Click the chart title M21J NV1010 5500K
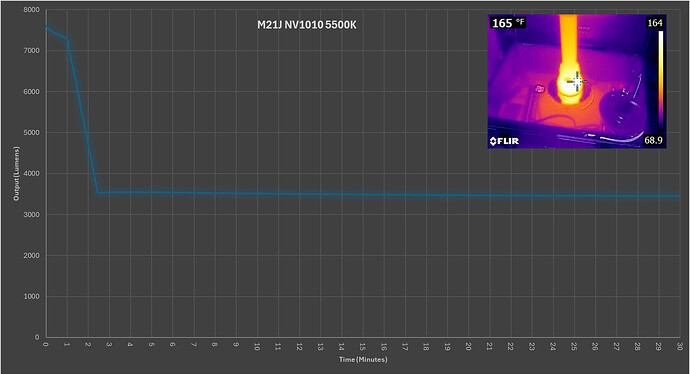690x374 pixels. [307, 25]
